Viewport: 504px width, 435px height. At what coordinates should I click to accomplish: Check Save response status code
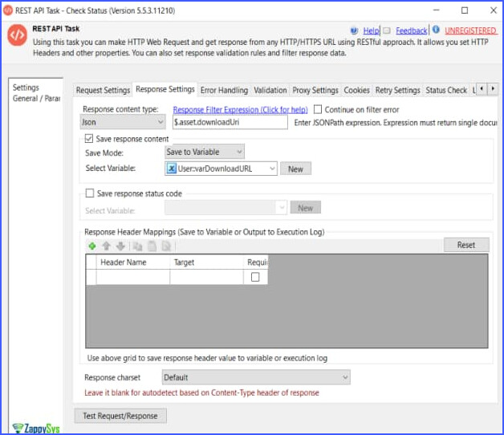pyautogui.click(x=90, y=193)
